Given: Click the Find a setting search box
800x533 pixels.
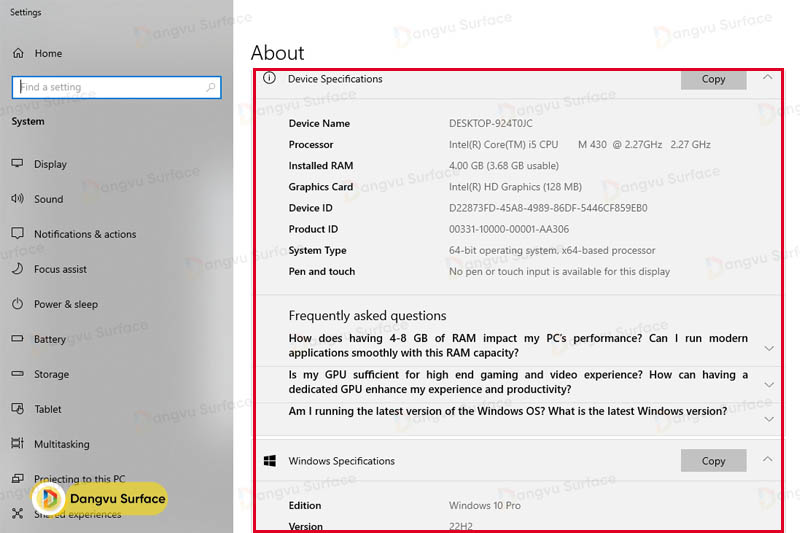Looking at the screenshot, I should click(x=110, y=87).
